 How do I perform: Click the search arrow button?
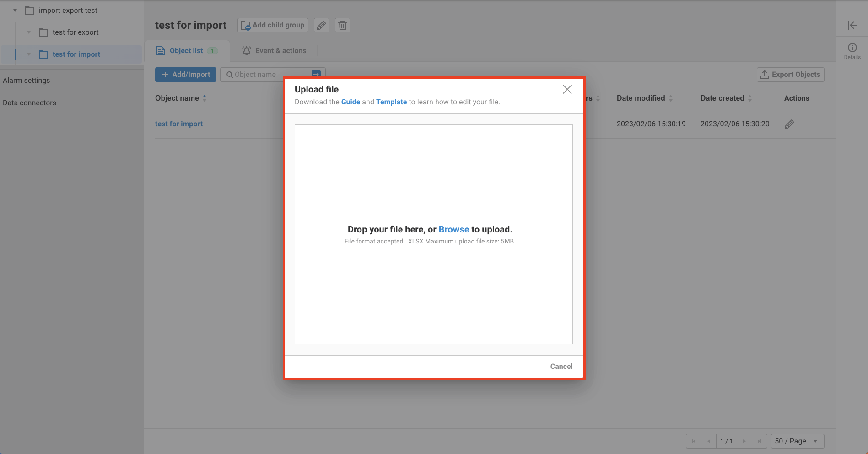[316, 74]
